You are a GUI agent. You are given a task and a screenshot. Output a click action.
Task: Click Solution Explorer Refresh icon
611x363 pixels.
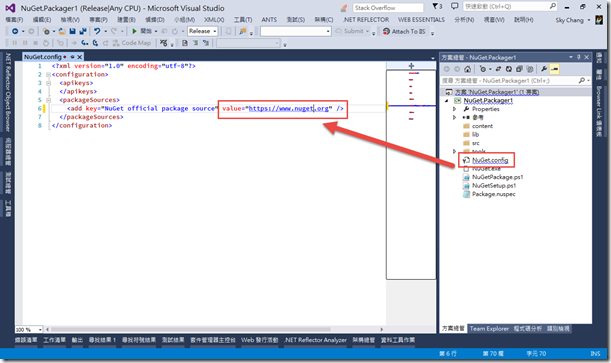point(509,69)
